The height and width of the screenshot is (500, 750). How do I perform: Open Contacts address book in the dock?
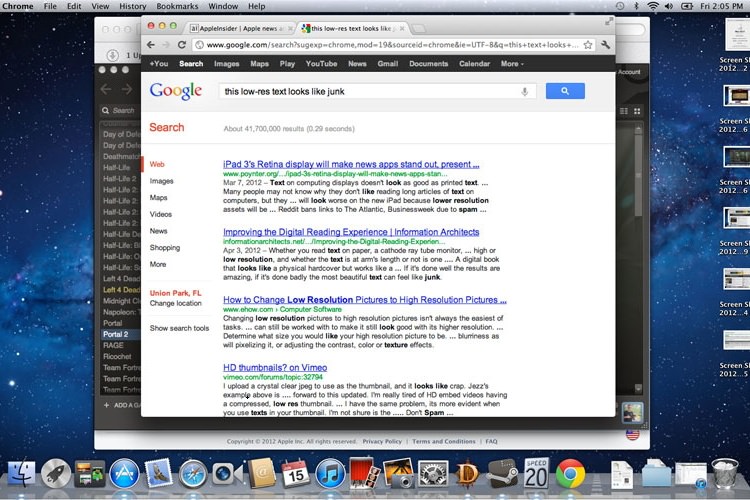tap(261, 473)
